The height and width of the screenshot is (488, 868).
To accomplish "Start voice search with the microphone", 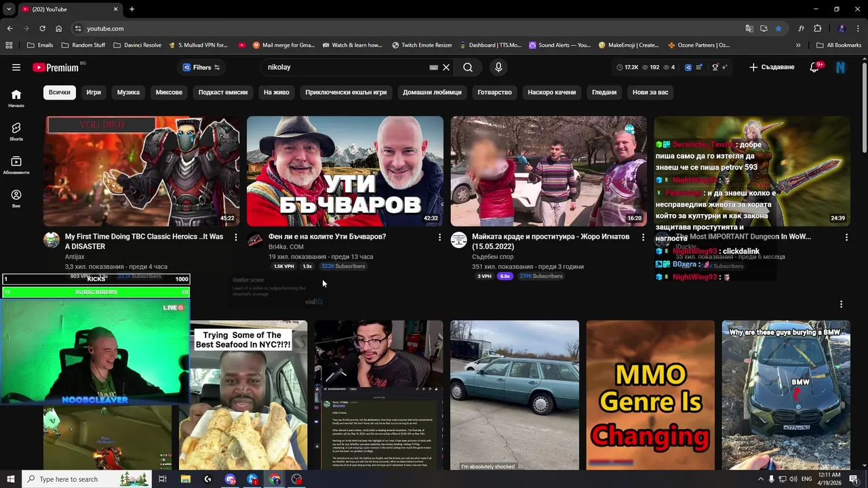I will pos(498,67).
